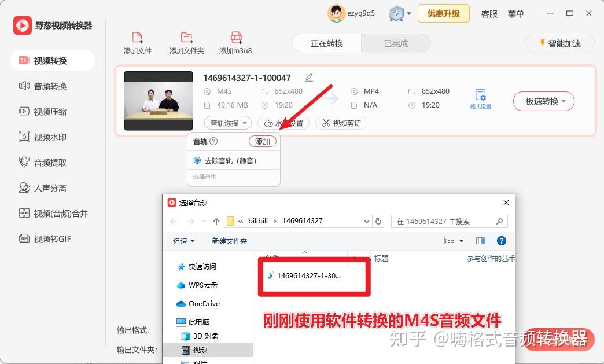
Task: Switch to the 正在转换 tab
Action: pyautogui.click(x=327, y=43)
